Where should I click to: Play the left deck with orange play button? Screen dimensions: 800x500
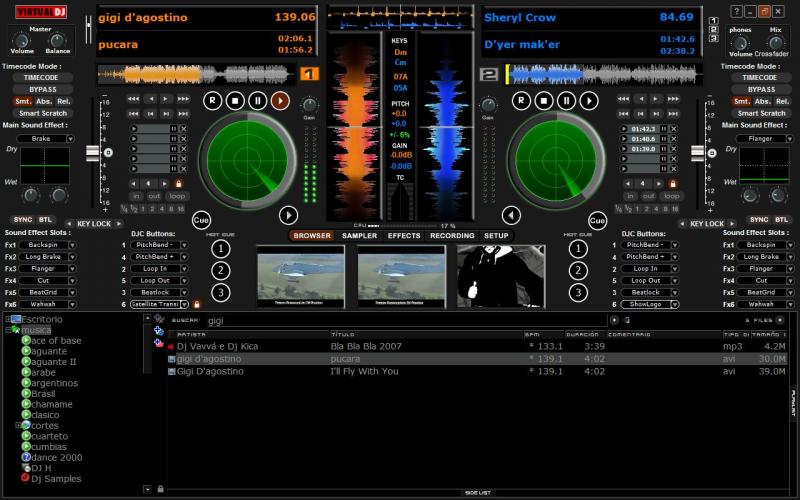click(280, 101)
